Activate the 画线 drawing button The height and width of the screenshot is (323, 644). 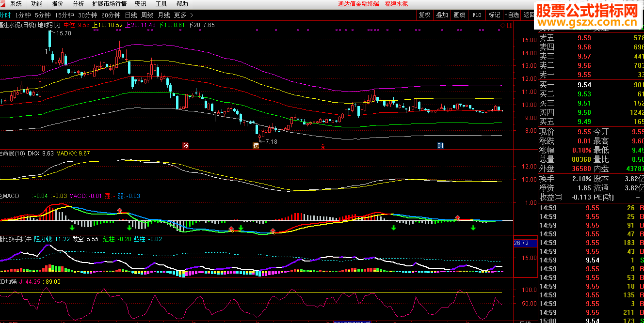[x=459, y=15]
